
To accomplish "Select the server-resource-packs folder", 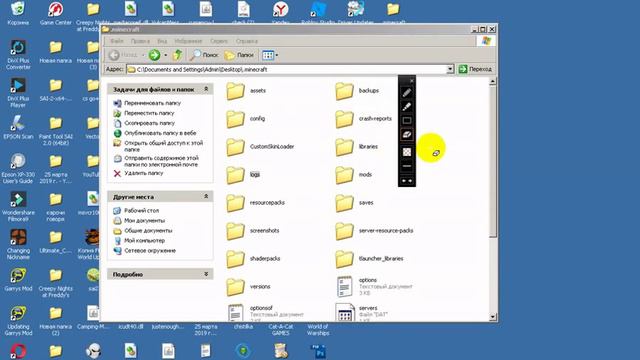I will pyautogui.click(x=374, y=231).
